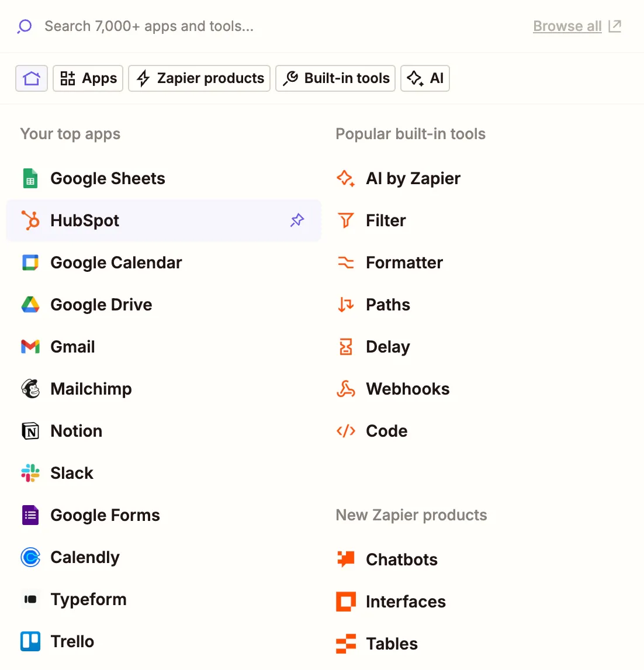This screenshot has width=644, height=670.
Task: Click the search magnifier icon
Action: pyautogui.click(x=25, y=26)
